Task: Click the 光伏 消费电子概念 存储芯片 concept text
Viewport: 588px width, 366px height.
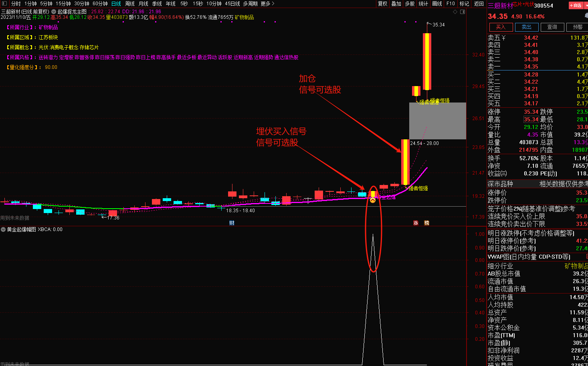Action: (69, 47)
